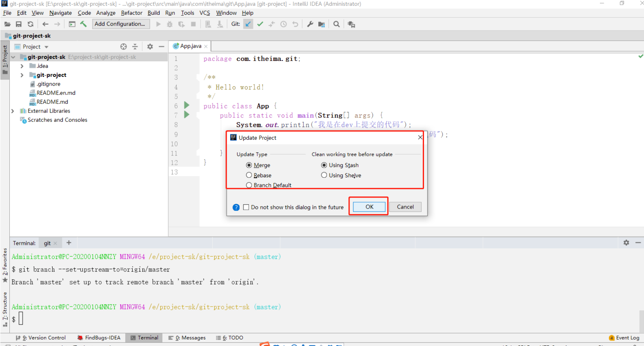The width and height of the screenshot is (644, 346).
Task: Open Settings wrench icon in toolbar
Action: pos(310,24)
